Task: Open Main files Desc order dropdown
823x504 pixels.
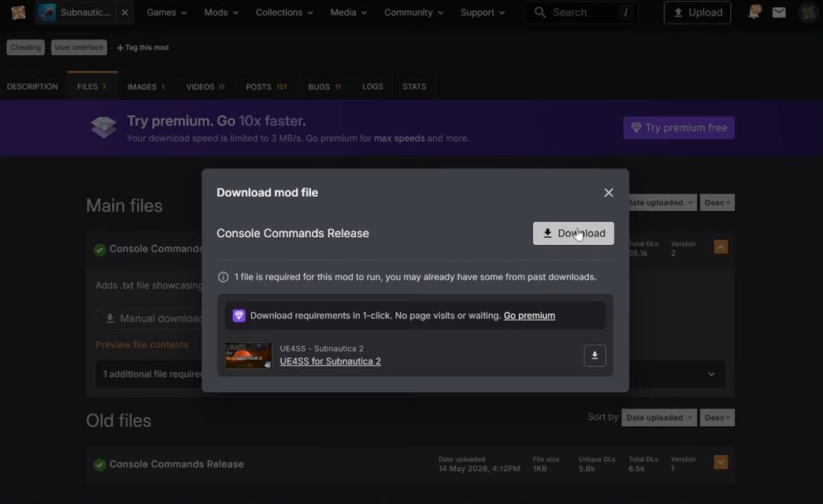Action: [717, 202]
